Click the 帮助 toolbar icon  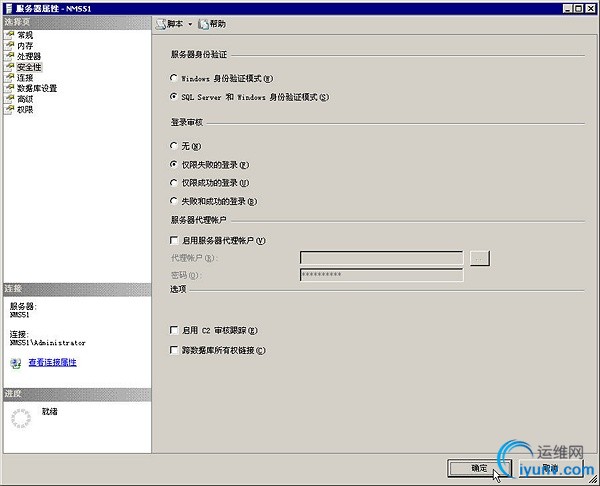coord(203,24)
